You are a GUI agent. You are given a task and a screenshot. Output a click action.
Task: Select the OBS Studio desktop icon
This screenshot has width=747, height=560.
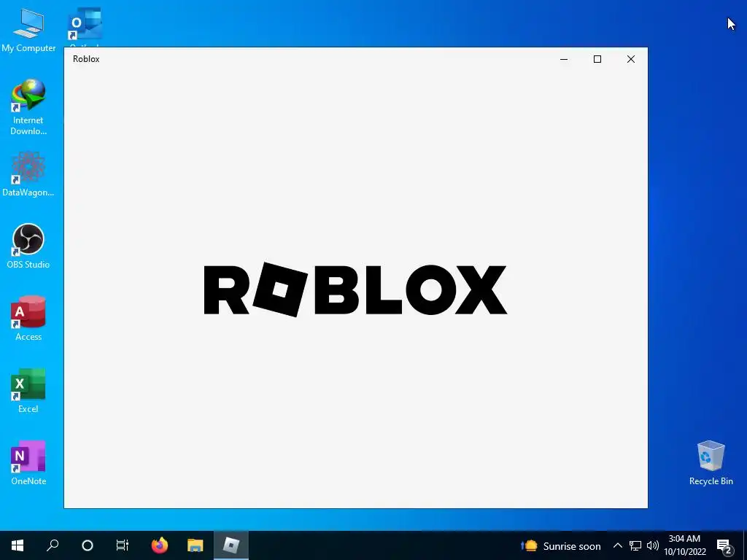(x=28, y=246)
